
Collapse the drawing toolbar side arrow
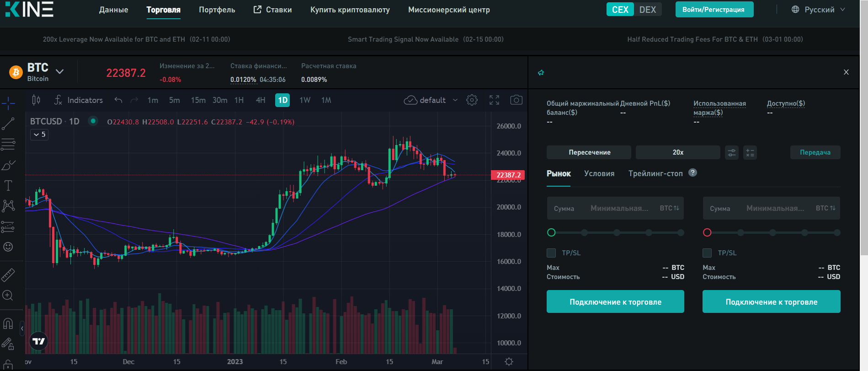click(x=22, y=328)
